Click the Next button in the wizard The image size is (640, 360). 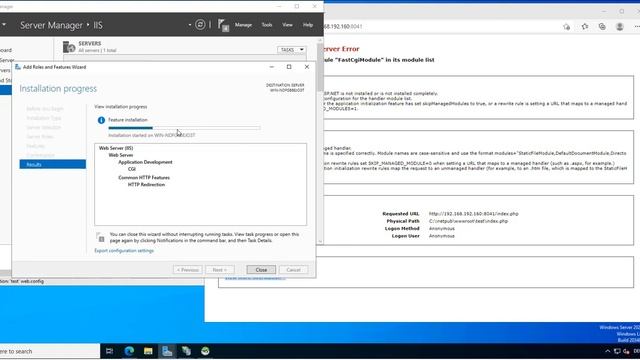220,270
